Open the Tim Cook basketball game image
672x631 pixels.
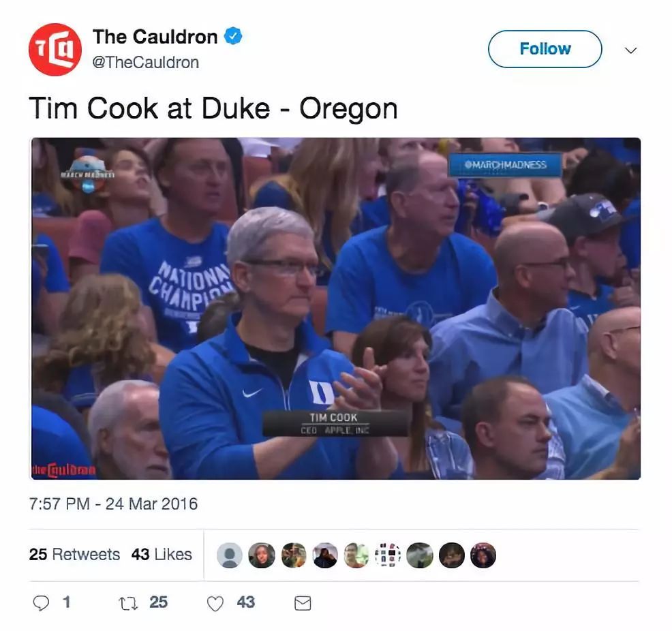coord(336,309)
